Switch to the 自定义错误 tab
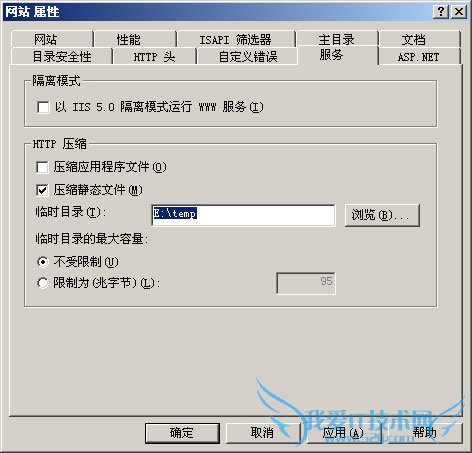The width and height of the screenshot is (472, 453). click(x=247, y=56)
